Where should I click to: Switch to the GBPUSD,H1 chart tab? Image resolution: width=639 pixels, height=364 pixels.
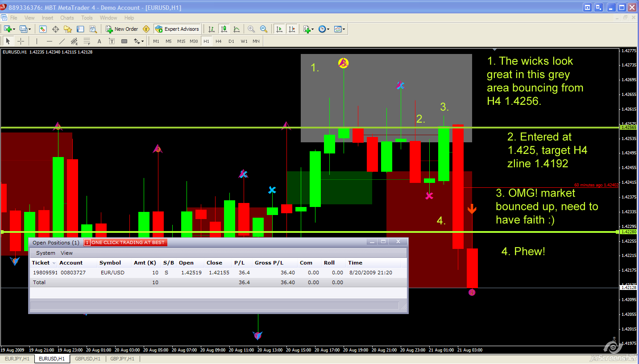tap(87, 359)
